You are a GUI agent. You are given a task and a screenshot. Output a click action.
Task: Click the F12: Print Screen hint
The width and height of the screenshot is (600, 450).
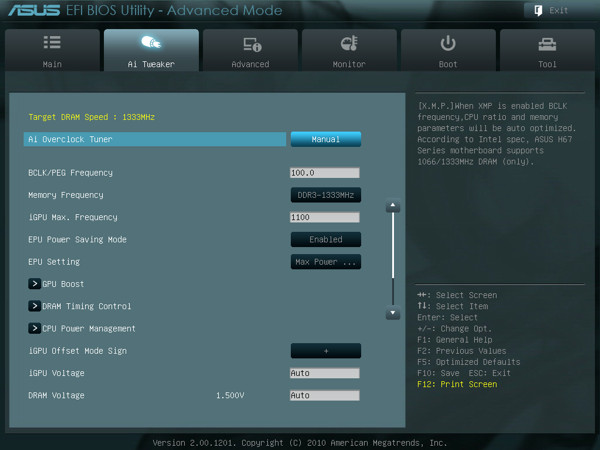[x=457, y=384]
